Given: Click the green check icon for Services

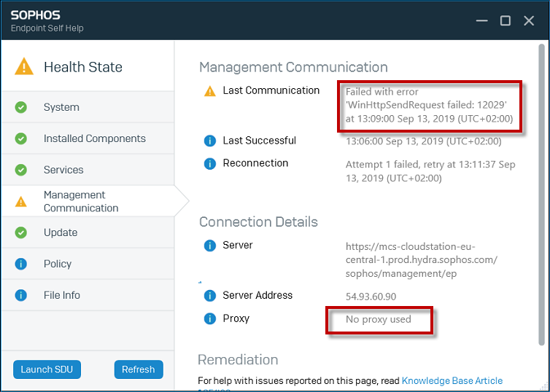Looking at the screenshot, I should click(21, 170).
